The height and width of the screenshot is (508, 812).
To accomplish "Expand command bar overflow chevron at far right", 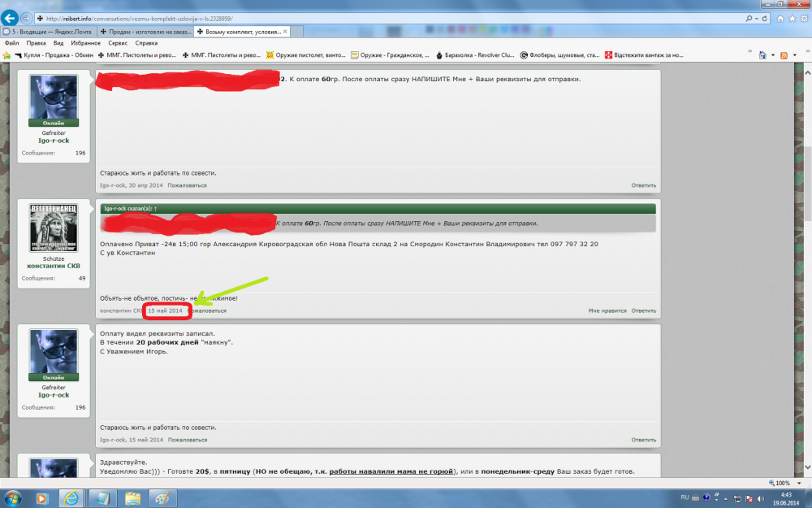I will 808,51.
